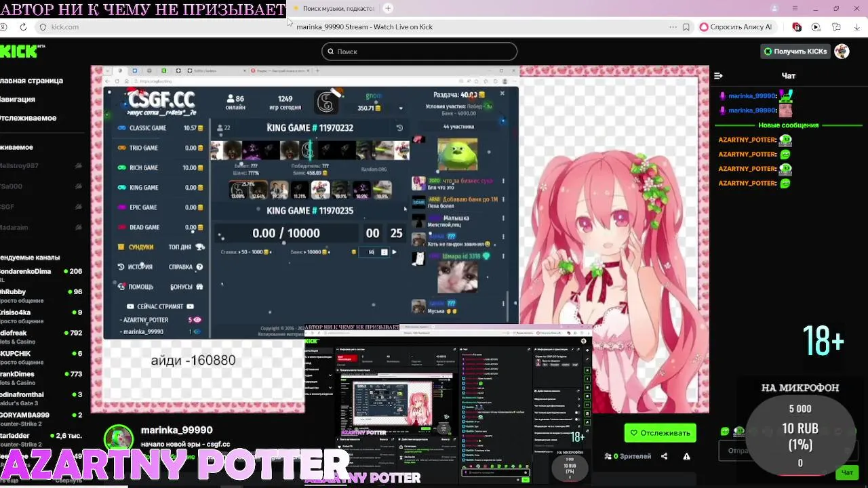Open the Mellstroy987 channel in the sidebar

[x=41, y=166]
